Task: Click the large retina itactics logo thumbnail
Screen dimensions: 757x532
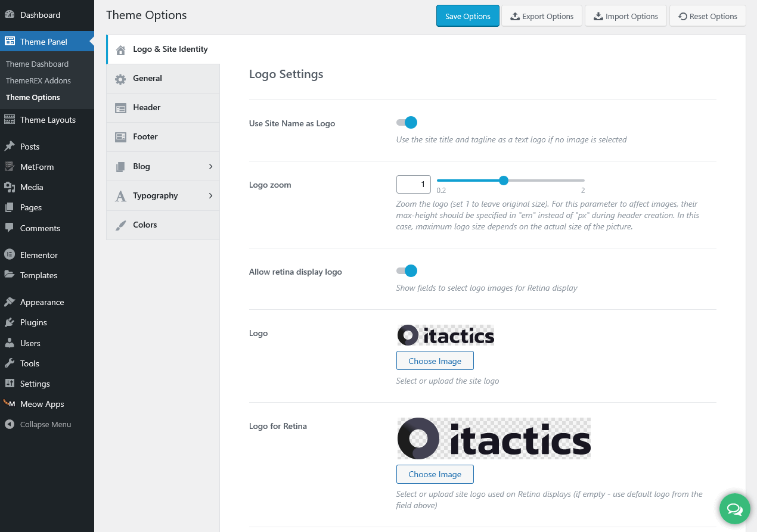Action: pyautogui.click(x=494, y=438)
